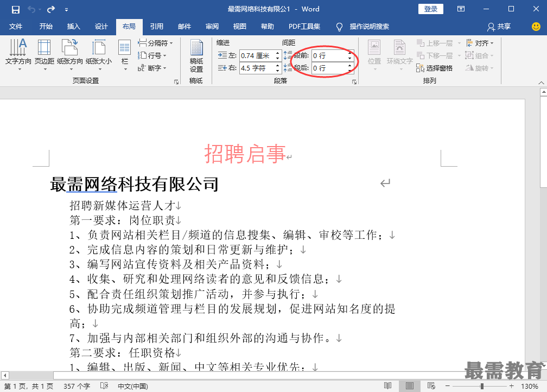Increase the left indent value with up arrow
547x392 pixels.
click(x=278, y=53)
